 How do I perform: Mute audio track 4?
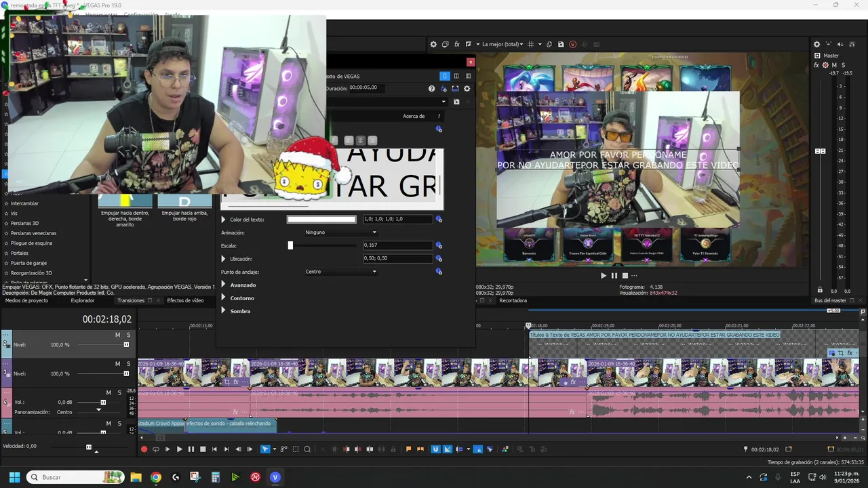pyautogui.click(x=108, y=392)
